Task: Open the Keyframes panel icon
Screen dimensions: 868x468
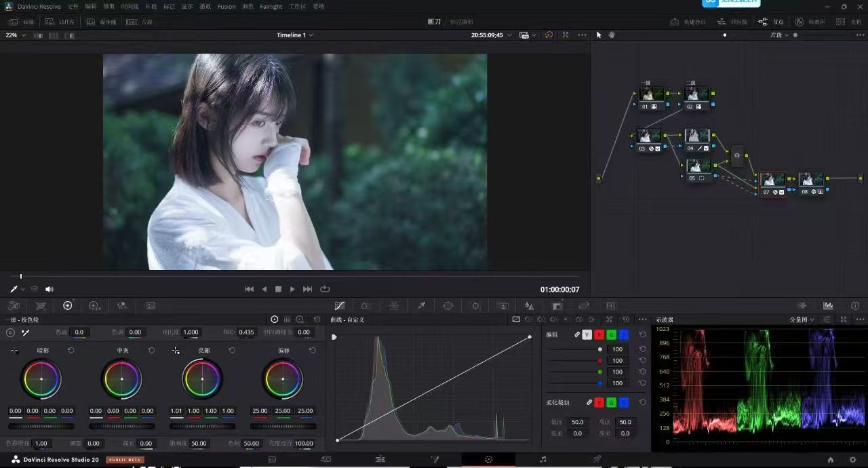Action: click(x=802, y=306)
